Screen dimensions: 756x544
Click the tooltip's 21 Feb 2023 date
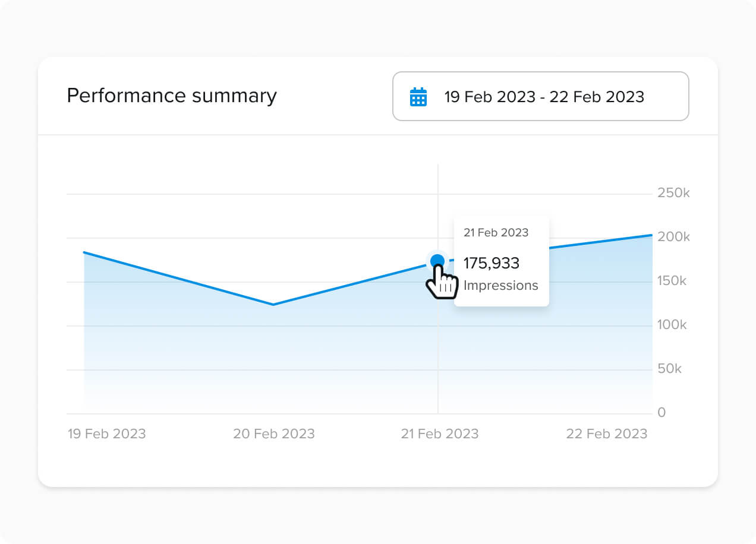click(x=496, y=233)
